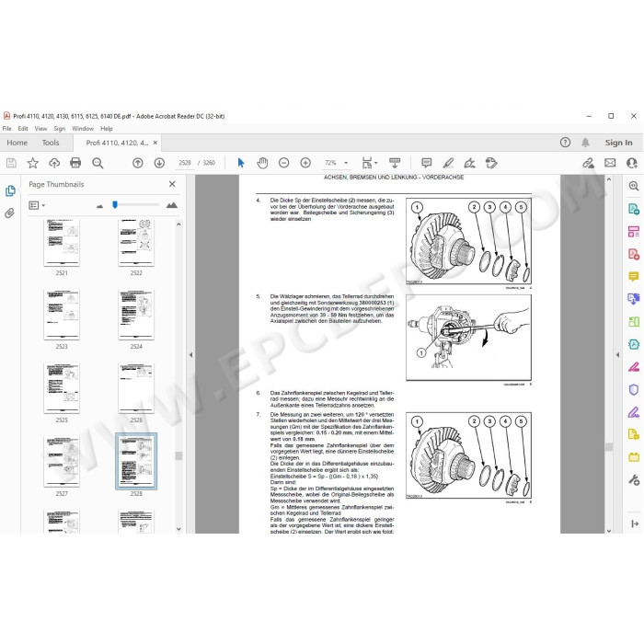Click the document vertical scrollbar thumb
The height and width of the screenshot is (644, 644).
pos(609,447)
